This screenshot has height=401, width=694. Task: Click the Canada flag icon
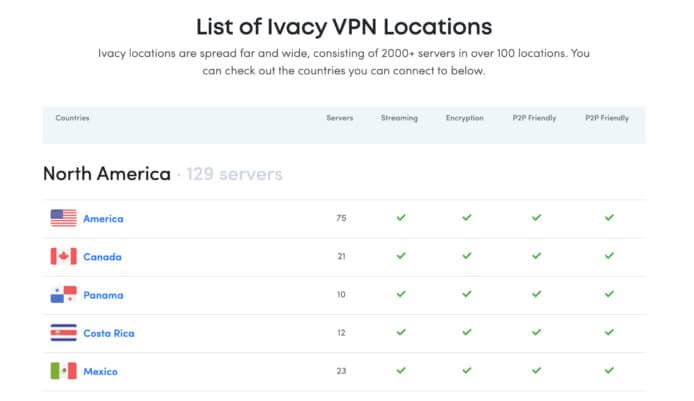[63, 256]
